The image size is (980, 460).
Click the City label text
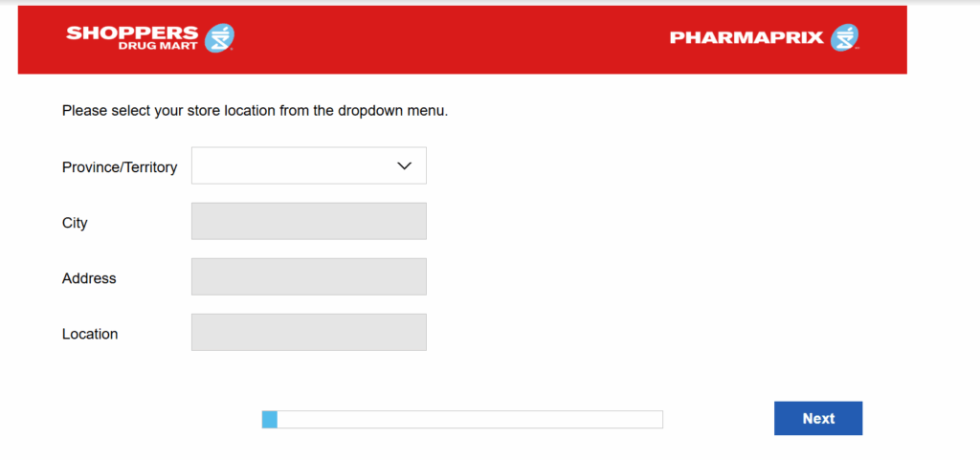click(75, 223)
